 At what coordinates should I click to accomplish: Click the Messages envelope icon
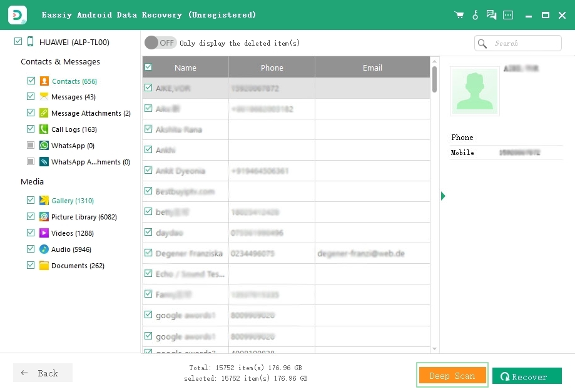point(44,97)
